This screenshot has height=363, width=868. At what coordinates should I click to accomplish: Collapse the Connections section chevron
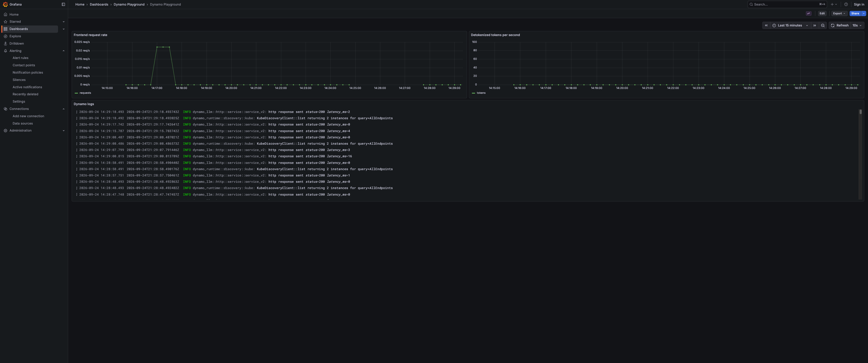(63, 109)
